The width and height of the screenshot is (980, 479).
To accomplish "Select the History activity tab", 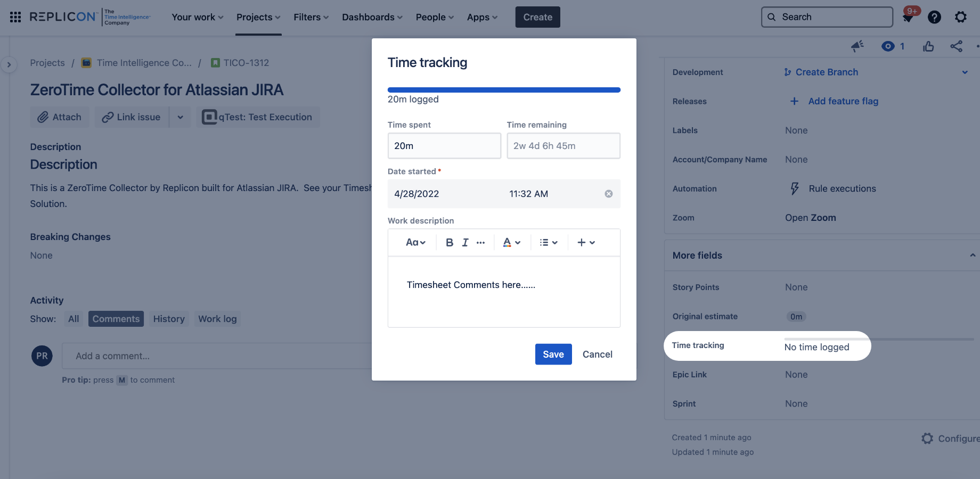I will pyautogui.click(x=169, y=319).
